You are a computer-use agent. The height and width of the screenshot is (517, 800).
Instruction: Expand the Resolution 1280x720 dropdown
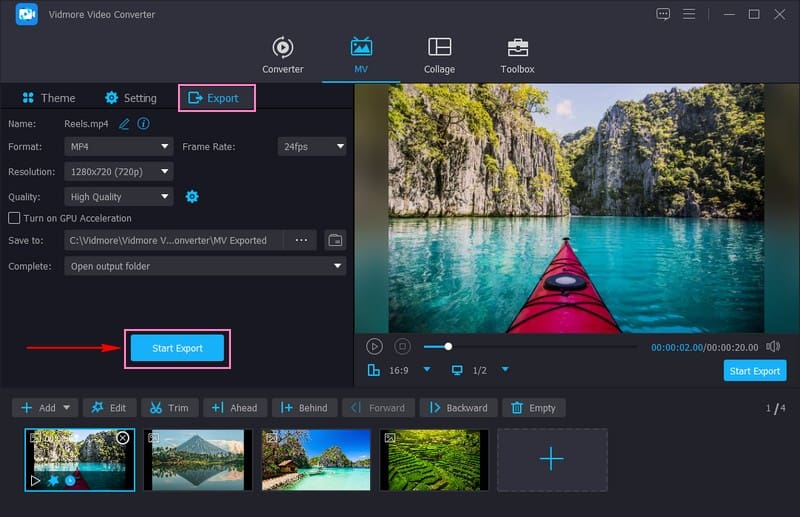click(x=119, y=172)
